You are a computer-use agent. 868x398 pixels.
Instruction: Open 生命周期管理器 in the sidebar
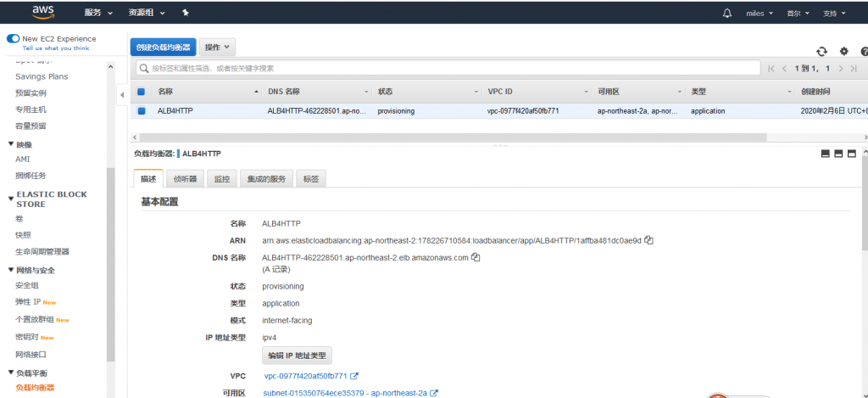(42, 252)
